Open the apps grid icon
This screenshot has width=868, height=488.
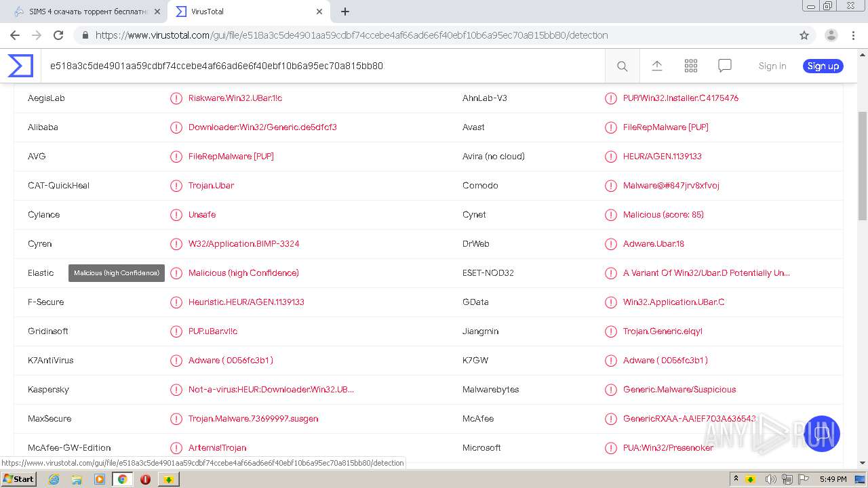pyautogui.click(x=691, y=66)
